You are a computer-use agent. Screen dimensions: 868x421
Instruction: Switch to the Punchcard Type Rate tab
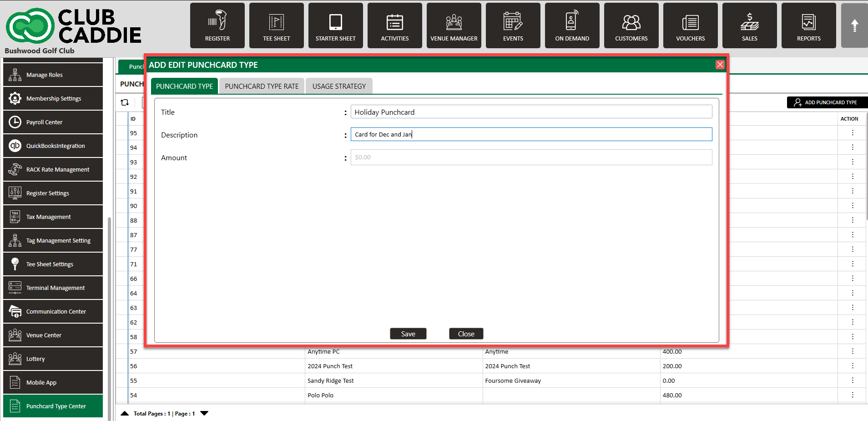point(262,86)
